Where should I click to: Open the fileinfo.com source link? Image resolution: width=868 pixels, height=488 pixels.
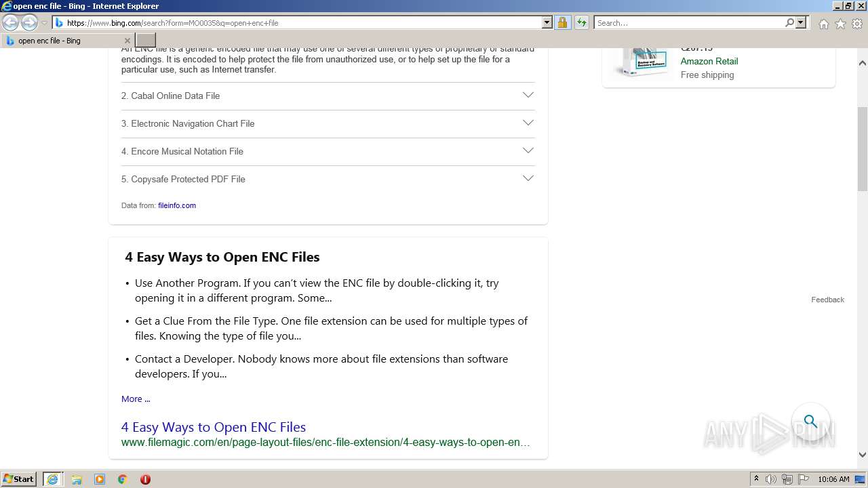177,205
